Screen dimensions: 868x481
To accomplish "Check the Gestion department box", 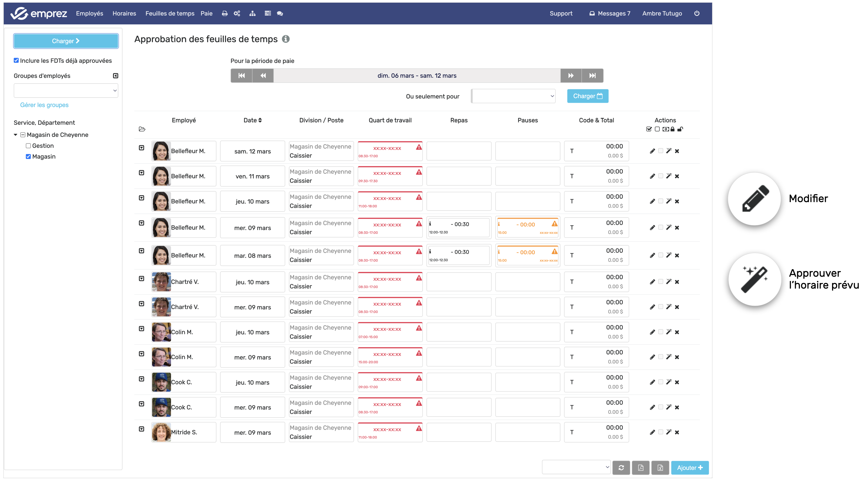I will click(28, 146).
